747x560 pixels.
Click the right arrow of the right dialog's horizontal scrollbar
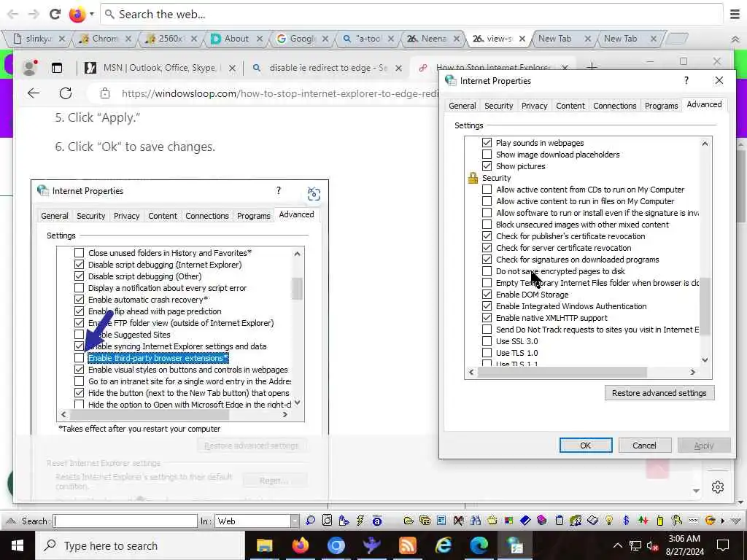click(x=693, y=372)
